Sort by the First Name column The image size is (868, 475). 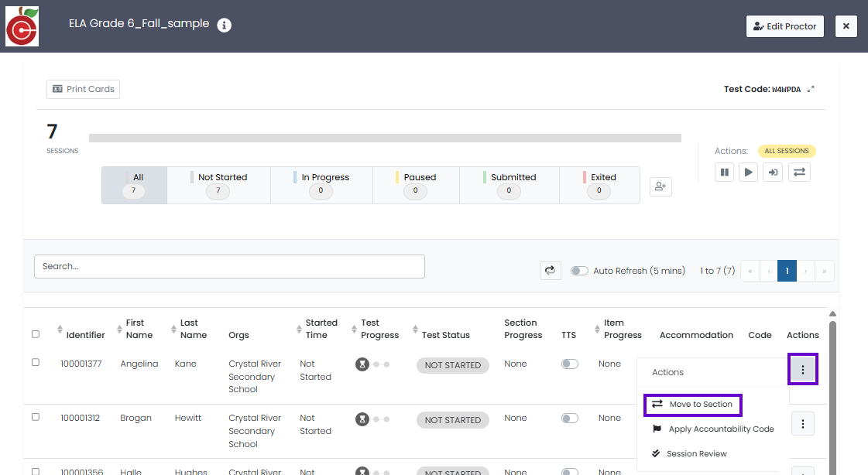[x=119, y=330]
